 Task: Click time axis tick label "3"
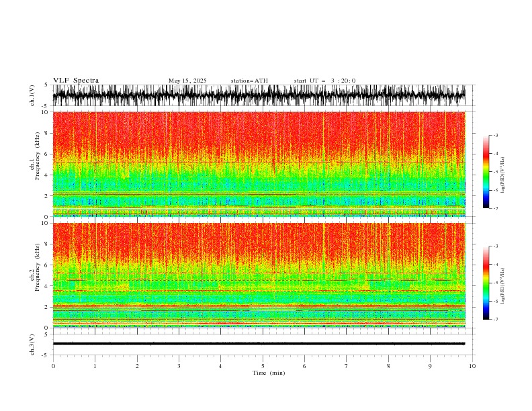[x=179, y=366]
